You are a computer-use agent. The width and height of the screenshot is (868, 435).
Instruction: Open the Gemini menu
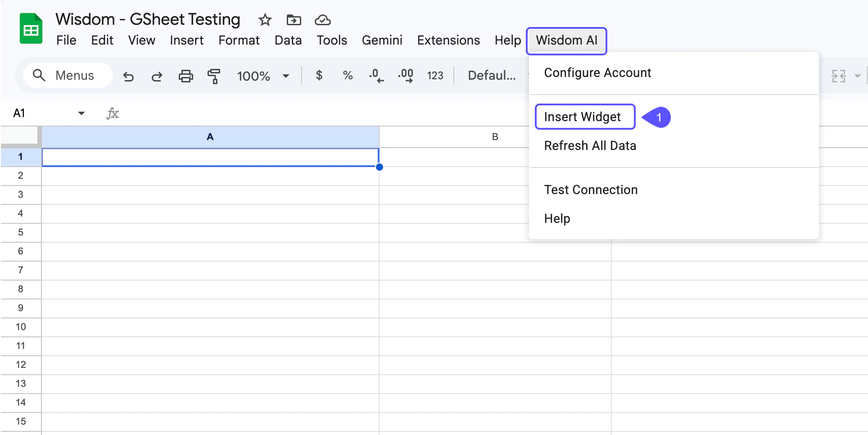382,40
